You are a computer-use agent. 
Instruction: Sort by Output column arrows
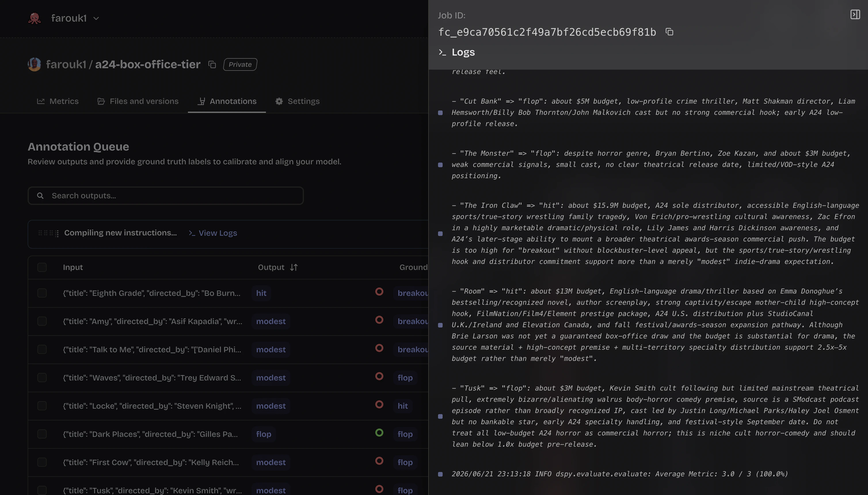294,267
